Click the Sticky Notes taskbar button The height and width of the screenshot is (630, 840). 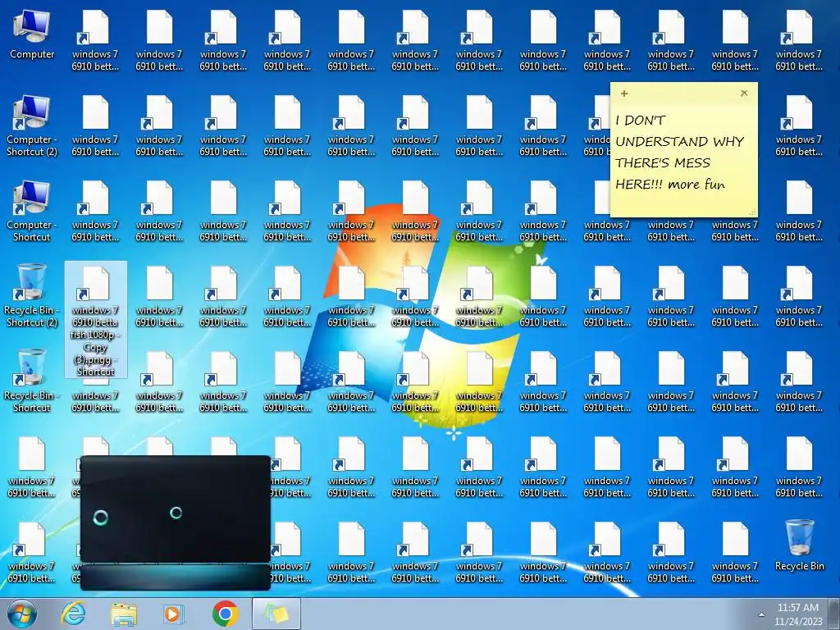click(x=276, y=614)
